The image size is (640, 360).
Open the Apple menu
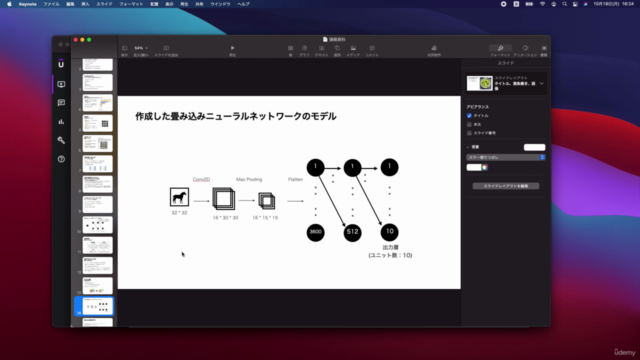pos(9,4)
